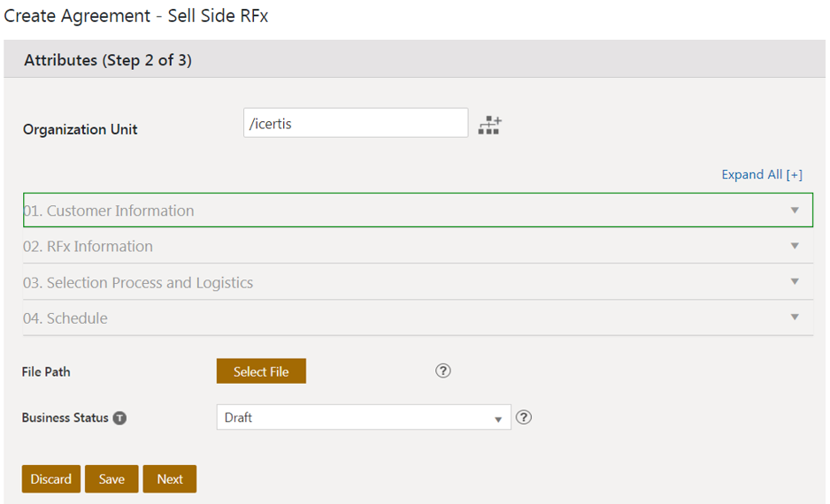Click the help icon beside File Path
Viewport: 830px width, 504px height.
pyautogui.click(x=443, y=370)
